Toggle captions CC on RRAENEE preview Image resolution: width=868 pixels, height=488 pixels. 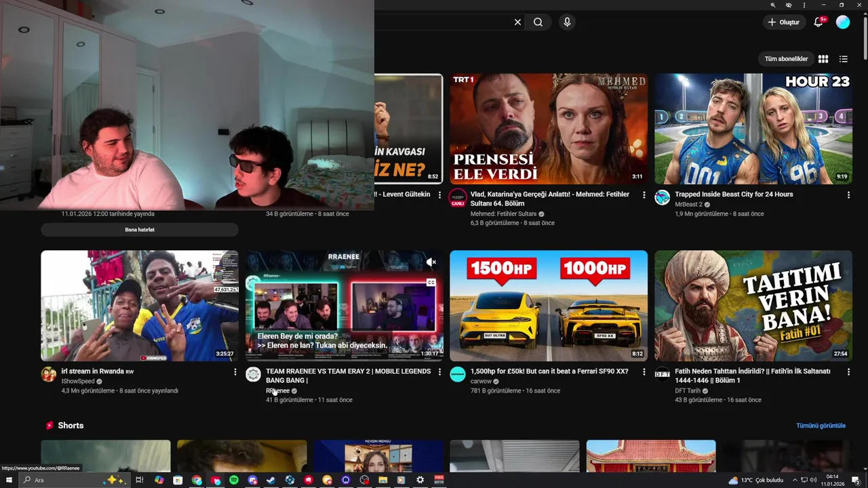pos(431,283)
